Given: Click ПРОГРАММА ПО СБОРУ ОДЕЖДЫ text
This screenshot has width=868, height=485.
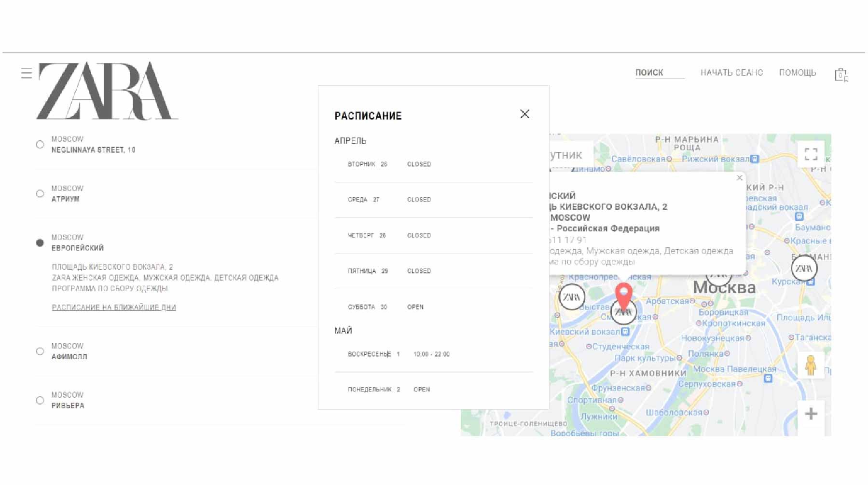Looking at the screenshot, I should coord(110,289).
